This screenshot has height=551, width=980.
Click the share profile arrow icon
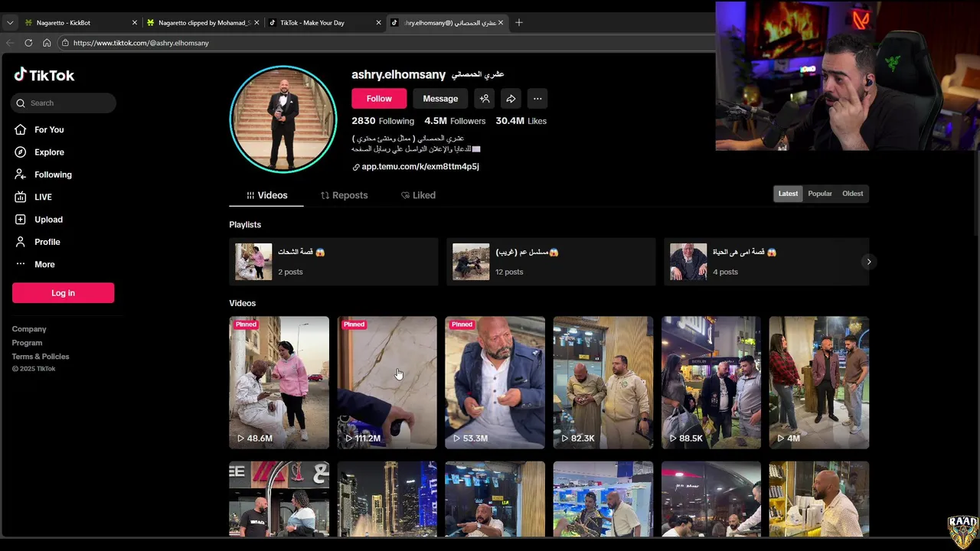(x=511, y=99)
